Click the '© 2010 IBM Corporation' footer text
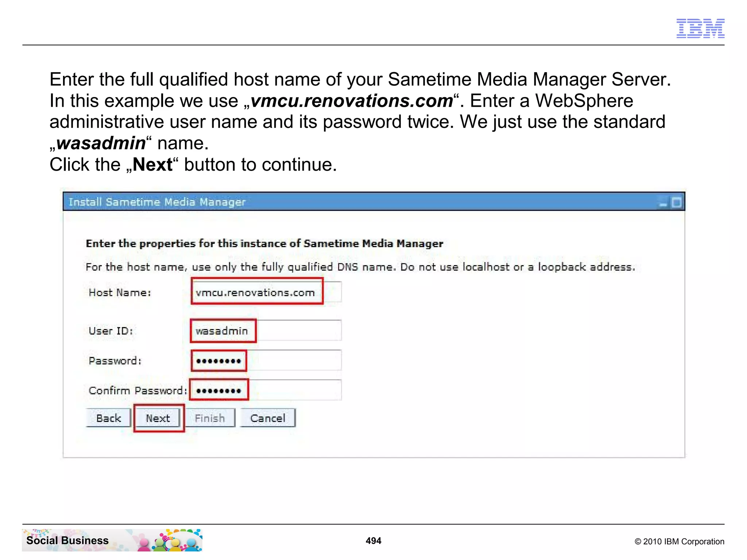747x560 pixels. coord(680,541)
